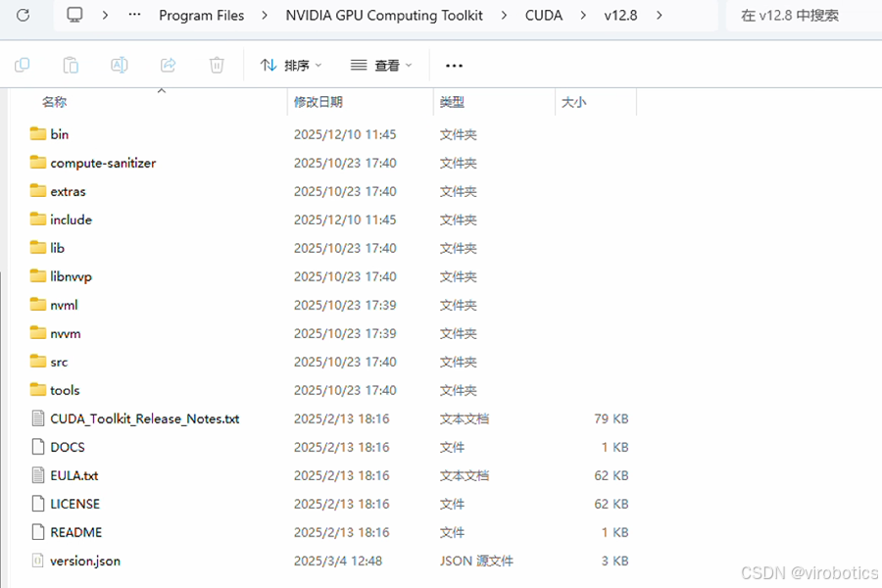Select the nvml folder name
The image size is (882, 588).
[x=64, y=305]
